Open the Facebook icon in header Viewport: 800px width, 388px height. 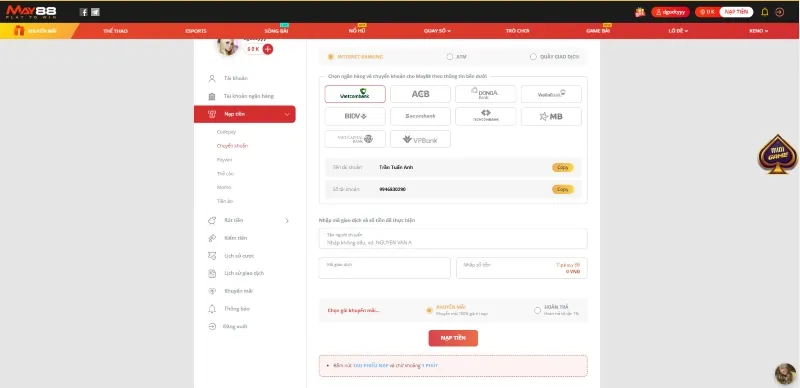84,12
